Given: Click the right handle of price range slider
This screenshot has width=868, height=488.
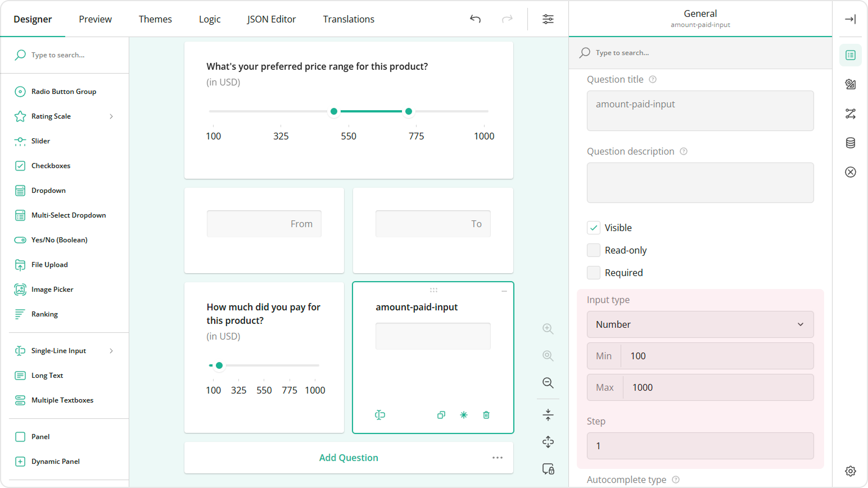Looking at the screenshot, I should [409, 111].
